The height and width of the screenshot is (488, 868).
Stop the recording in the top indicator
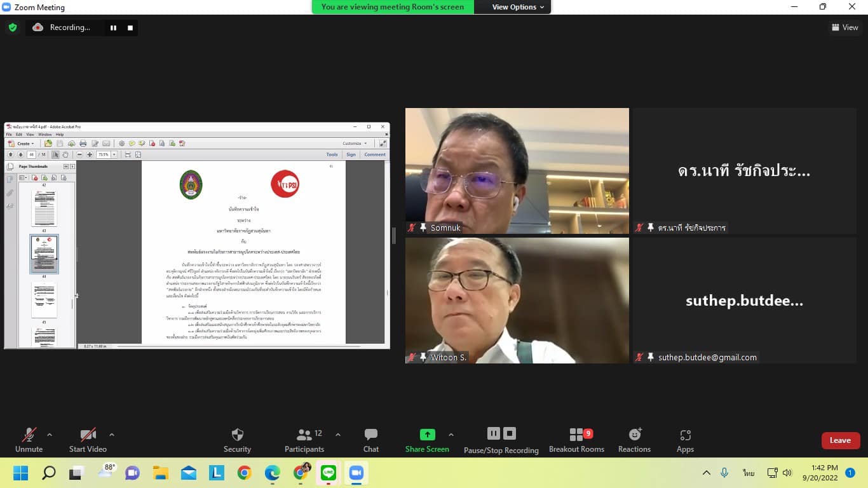[130, 28]
